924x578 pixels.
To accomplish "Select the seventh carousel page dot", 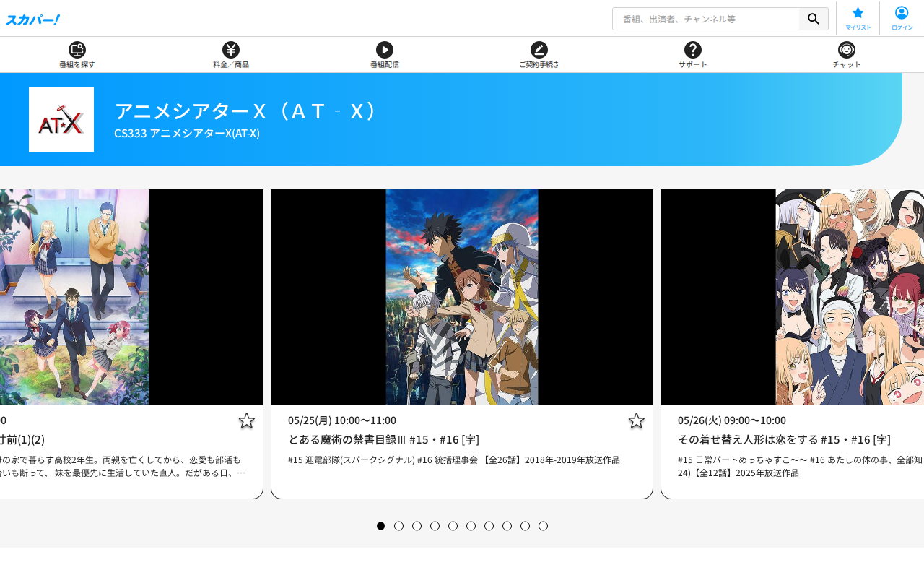I will (x=489, y=526).
